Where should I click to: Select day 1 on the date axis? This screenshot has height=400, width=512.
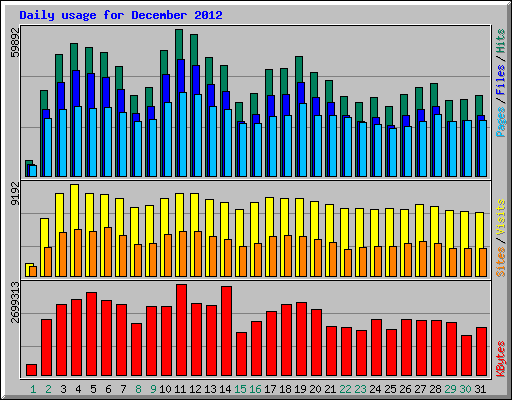33,389
